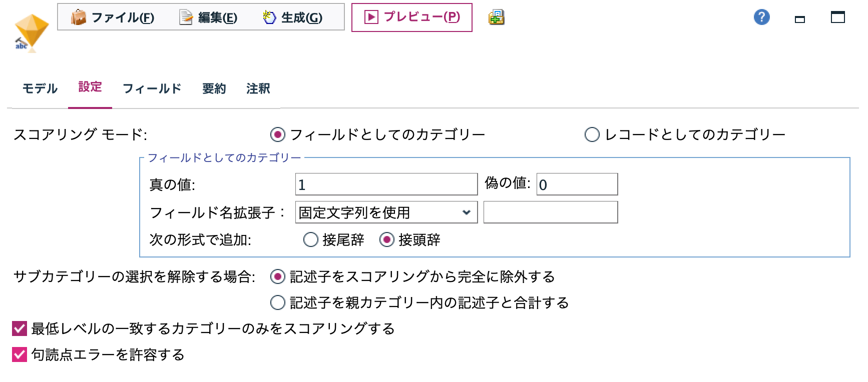868x382 pixels.
Task: Disable 句読点エラーを許容する checkbox
Action: 19,356
